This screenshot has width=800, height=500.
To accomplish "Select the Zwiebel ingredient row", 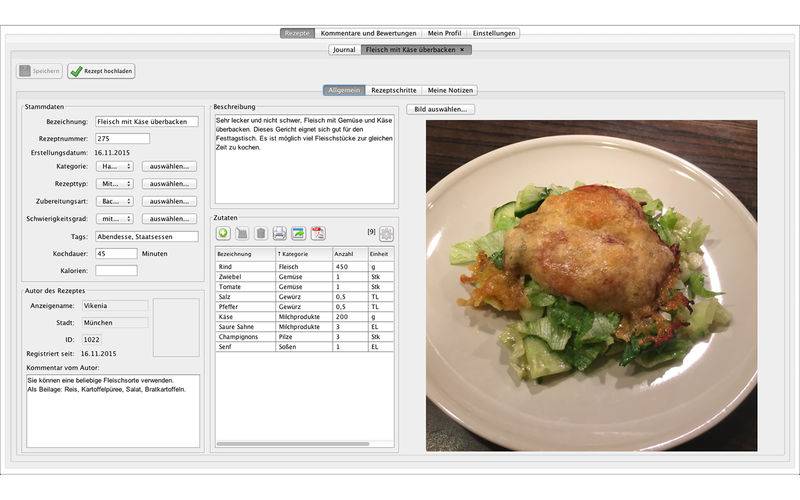I will point(305,277).
